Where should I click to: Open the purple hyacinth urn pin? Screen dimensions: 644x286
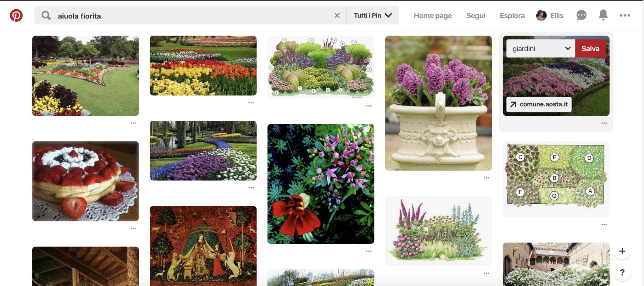pyautogui.click(x=438, y=103)
